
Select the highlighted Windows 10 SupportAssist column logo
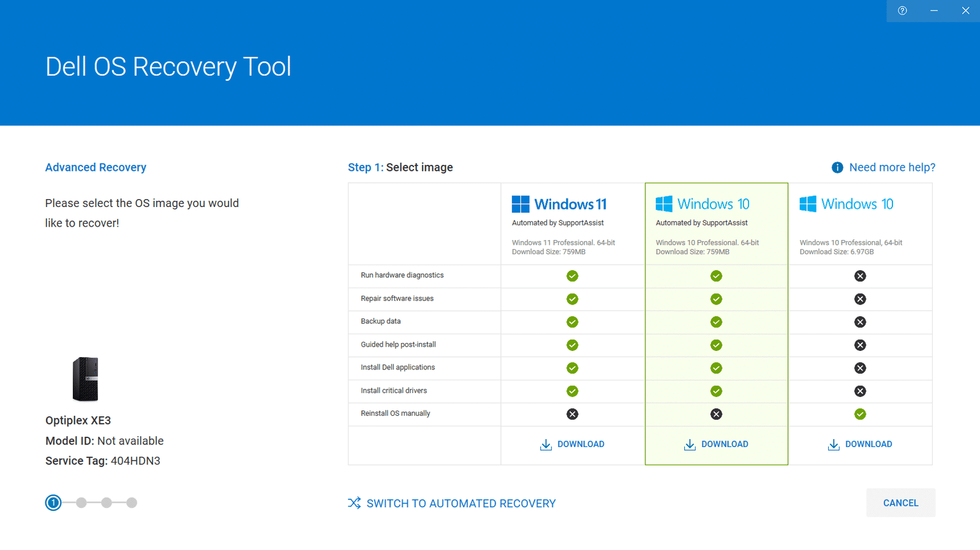click(x=703, y=204)
